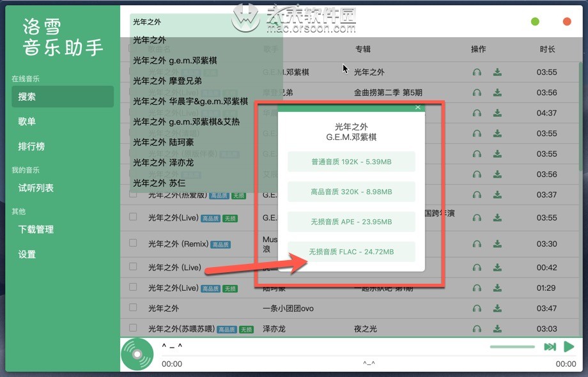Choose 无损音质 APE - 23.95MB
The image size is (588, 377).
(x=352, y=222)
